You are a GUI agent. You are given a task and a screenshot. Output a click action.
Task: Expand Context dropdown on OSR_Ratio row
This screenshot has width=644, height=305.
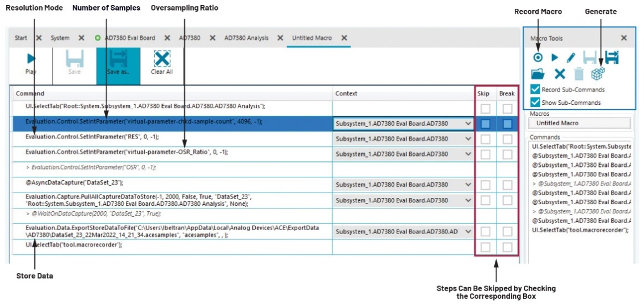pyautogui.click(x=468, y=154)
